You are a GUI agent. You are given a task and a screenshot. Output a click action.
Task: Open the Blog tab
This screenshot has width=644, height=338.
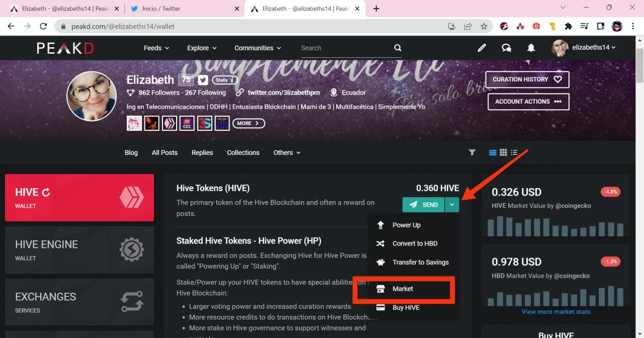[x=131, y=152]
